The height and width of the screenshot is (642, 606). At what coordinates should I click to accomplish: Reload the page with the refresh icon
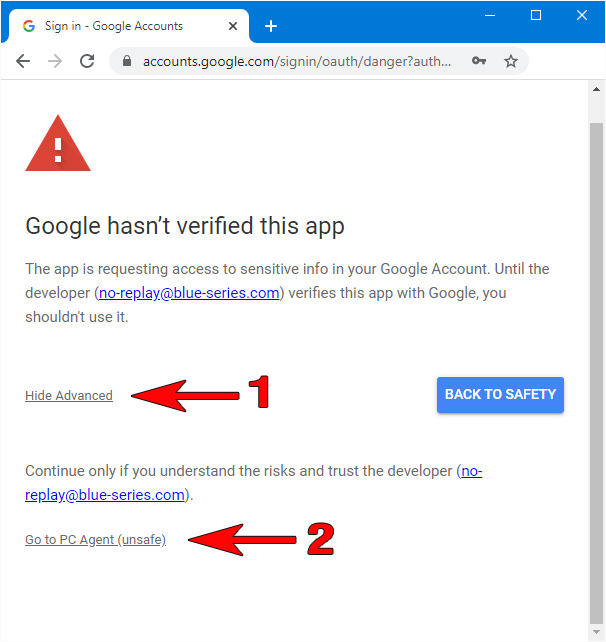pos(87,61)
